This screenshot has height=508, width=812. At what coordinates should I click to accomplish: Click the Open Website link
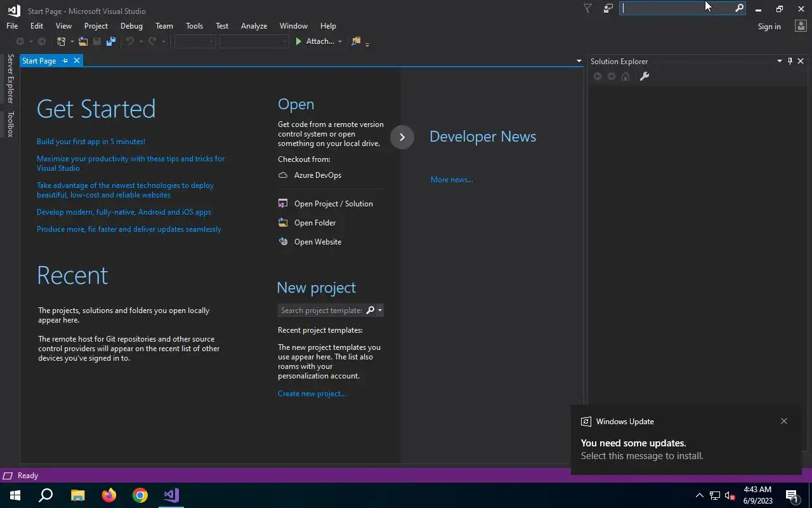[x=318, y=242]
